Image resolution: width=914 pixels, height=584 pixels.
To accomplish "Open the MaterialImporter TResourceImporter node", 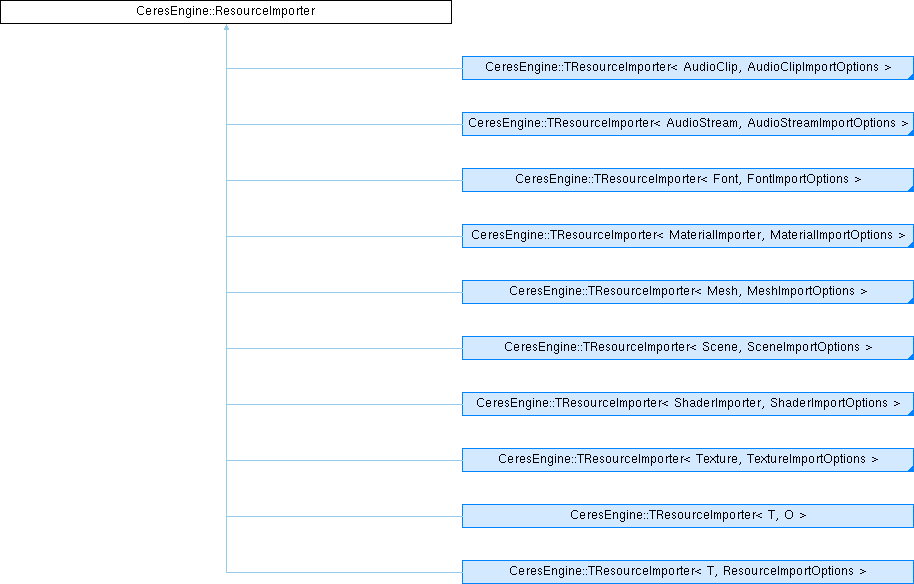I will [x=687, y=235].
